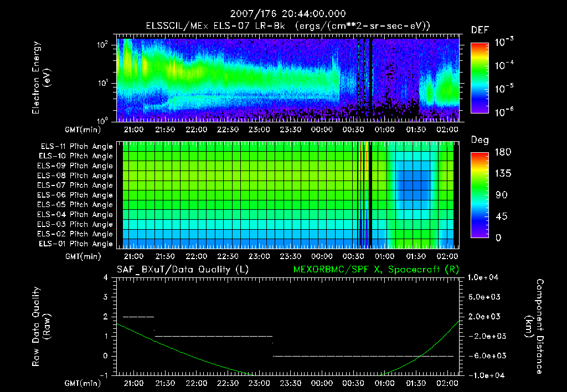The image size is (567, 392).
Task: Select the ELS-11 Pitch Angle row label
Action: pos(76,147)
